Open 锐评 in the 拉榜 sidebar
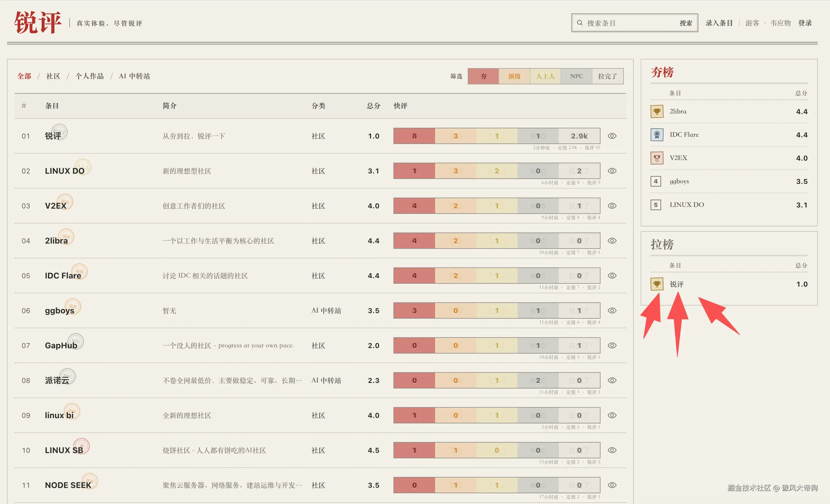The height and width of the screenshot is (504, 830). pos(677,284)
